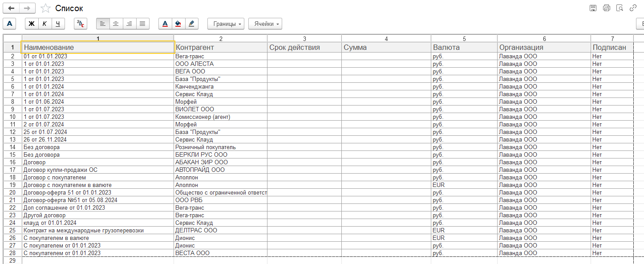This screenshot has height=264, width=644.
Task: Get link with the chain icon
Action: click(x=633, y=8)
